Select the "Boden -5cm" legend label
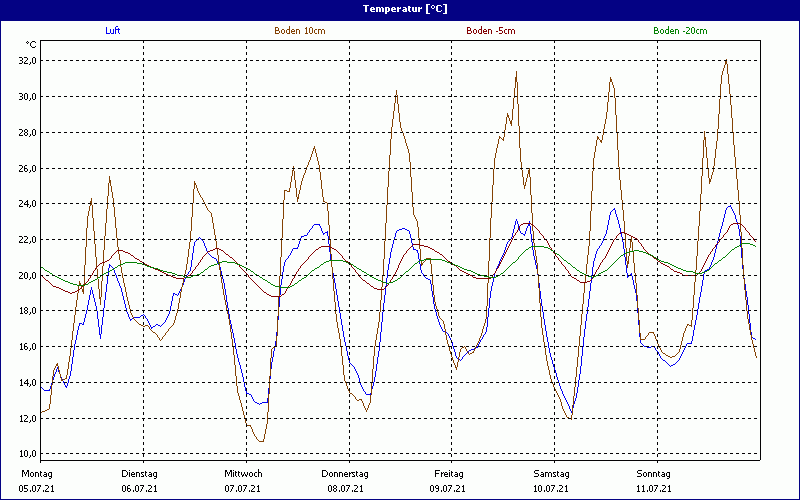Image resolution: width=800 pixels, height=500 pixels. coord(490,31)
